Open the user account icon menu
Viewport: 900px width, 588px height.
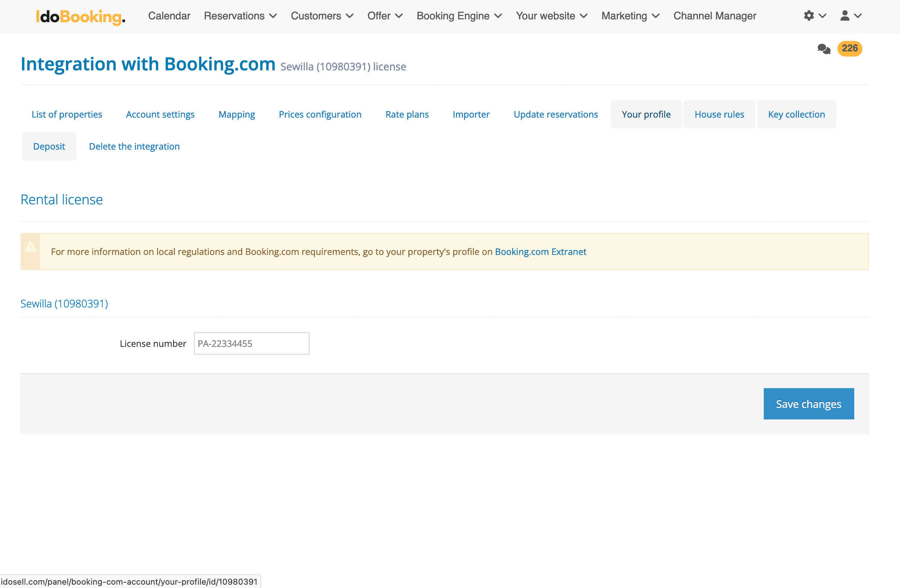pos(850,16)
